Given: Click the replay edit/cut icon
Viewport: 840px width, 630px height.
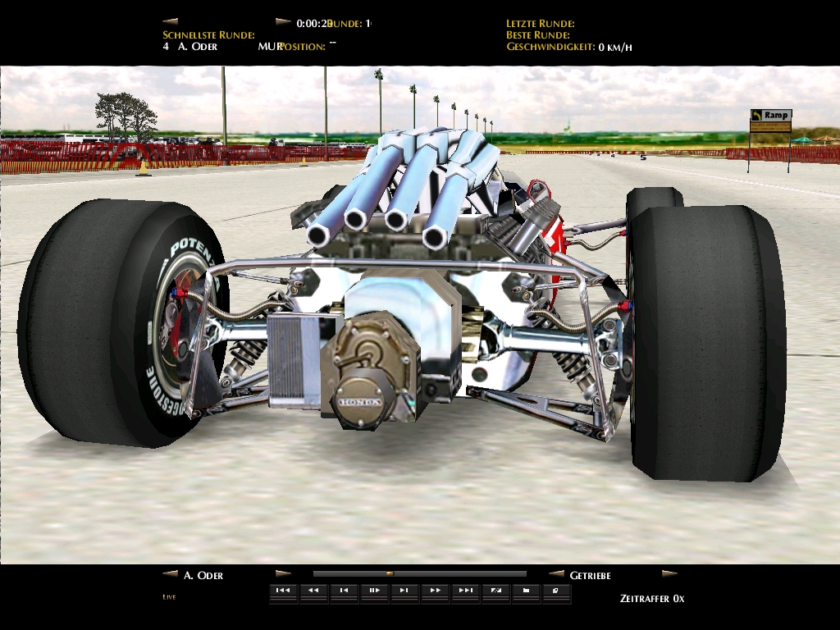Looking at the screenshot, I should point(495,590).
